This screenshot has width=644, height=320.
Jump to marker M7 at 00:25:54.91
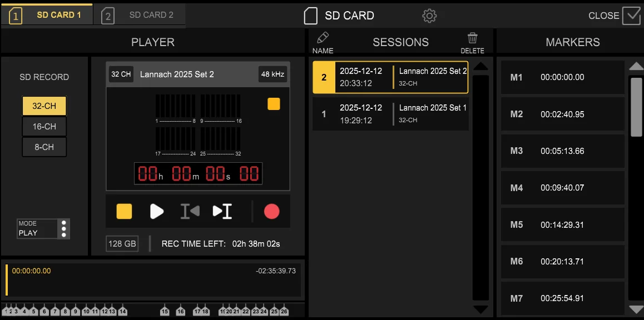pos(563,298)
